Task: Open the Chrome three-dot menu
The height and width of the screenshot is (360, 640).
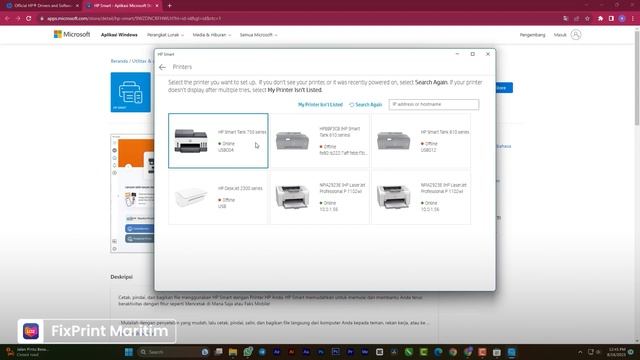Action: pyautogui.click(x=633, y=18)
